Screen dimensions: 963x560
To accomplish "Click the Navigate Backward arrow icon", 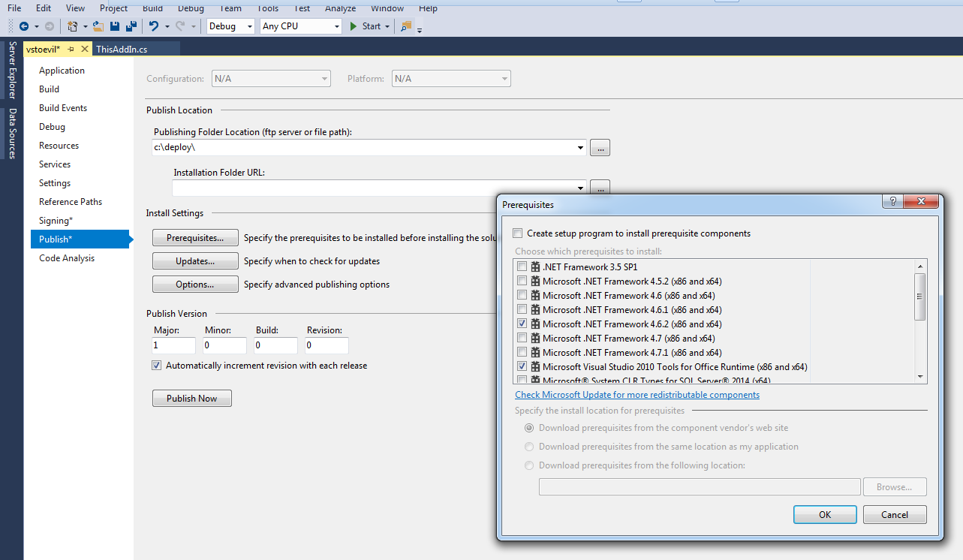I will [23, 26].
